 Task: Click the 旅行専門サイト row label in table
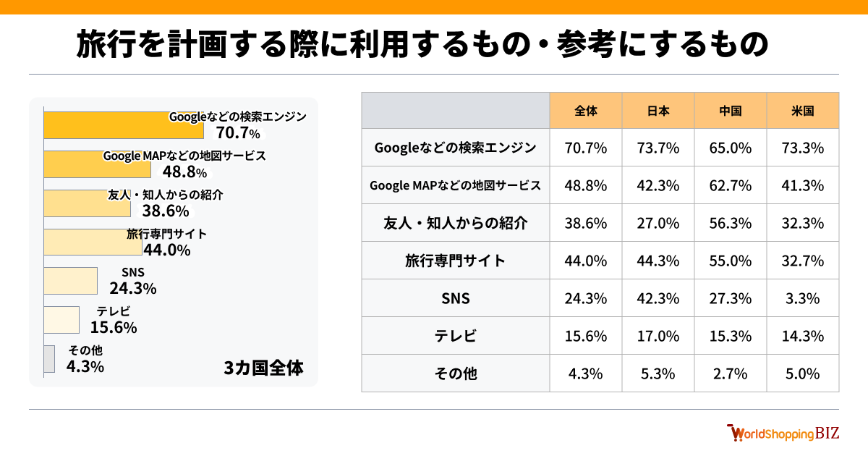tap(455, 261)
